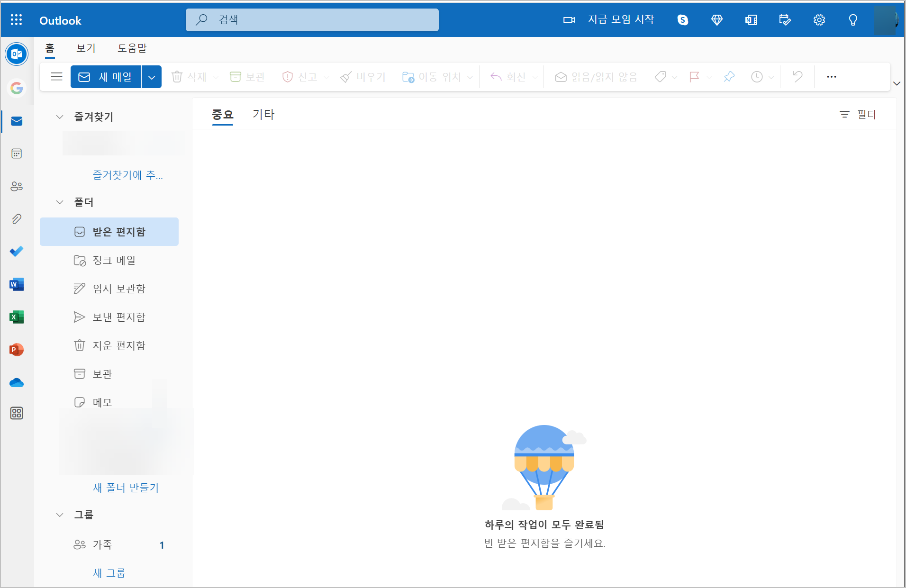This screenshot has height=588, width=906.
Task: Collapse the 폴더 folders section
Action: 60,202
